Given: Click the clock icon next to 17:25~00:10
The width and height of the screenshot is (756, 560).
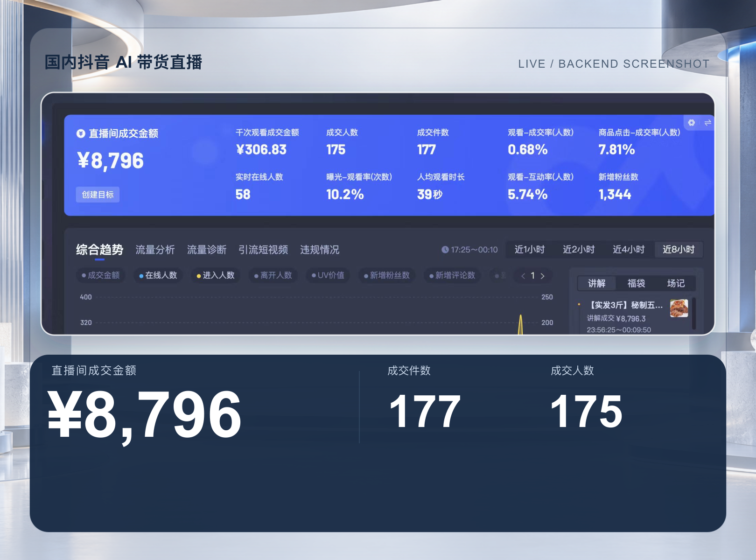Looking at the screenshot, I should (445, 250).
